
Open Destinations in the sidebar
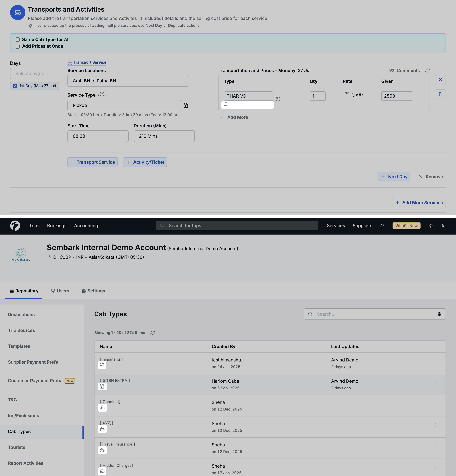coord(21,315)
